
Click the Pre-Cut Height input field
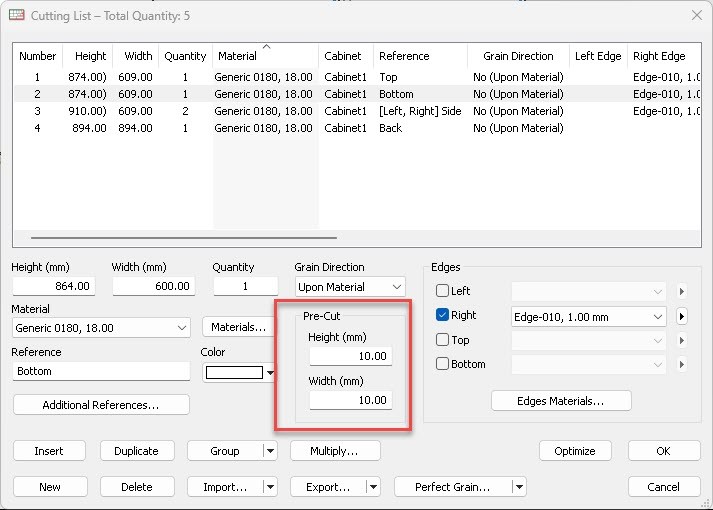tap(350, 357)
